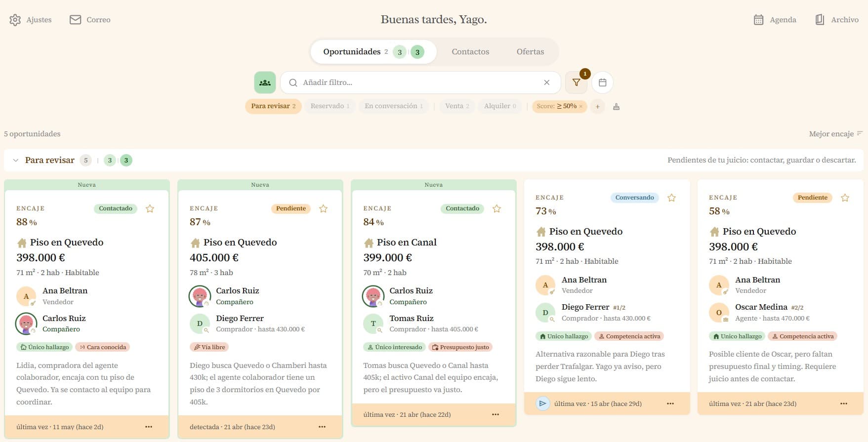Click Tomas Ruiz name
868x442 pixels.
point(411,319)
